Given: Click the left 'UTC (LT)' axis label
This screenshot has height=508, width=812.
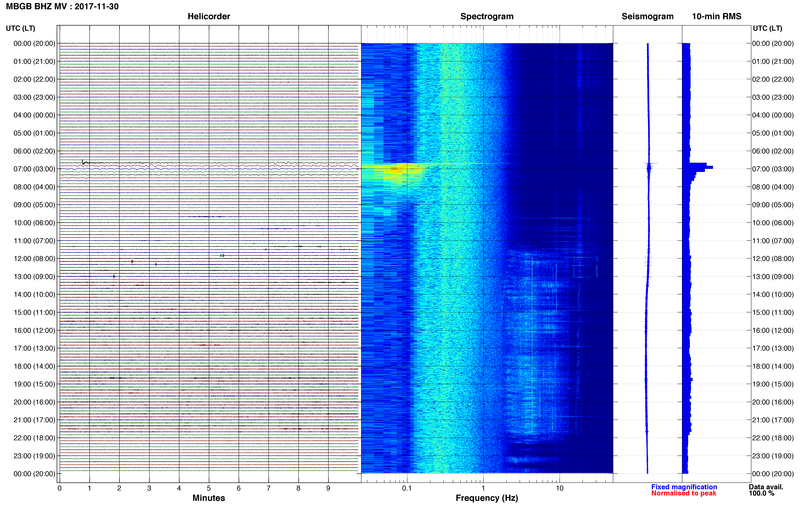Looking at the screenshot, I should click(x=21, y=28).
